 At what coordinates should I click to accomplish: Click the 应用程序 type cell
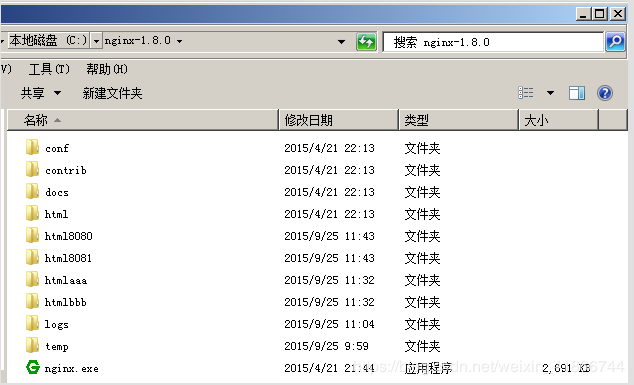428,368
